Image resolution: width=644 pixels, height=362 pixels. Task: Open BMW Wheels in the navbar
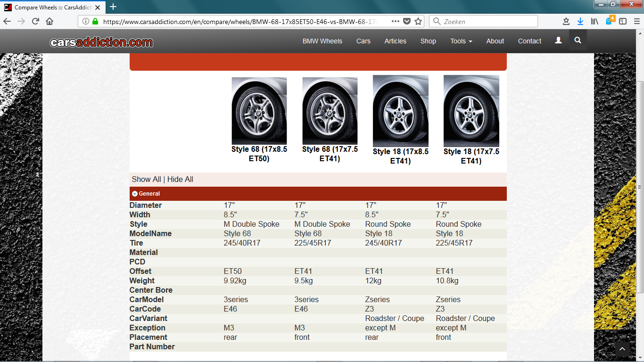point(322,41)
